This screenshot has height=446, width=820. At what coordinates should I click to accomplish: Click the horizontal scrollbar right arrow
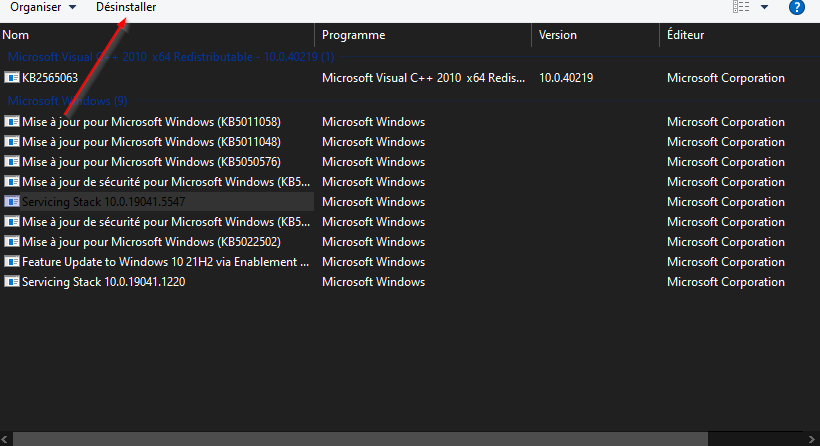click(x=812, y=439)
